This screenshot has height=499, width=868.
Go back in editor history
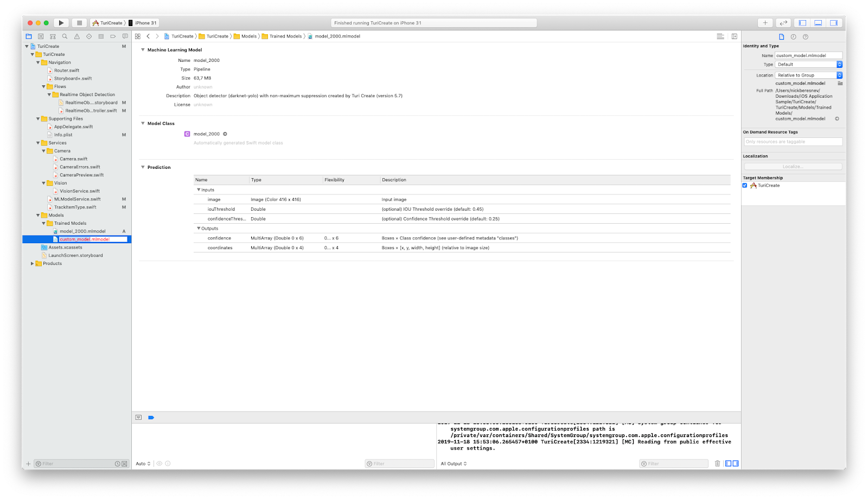(148, 36)
